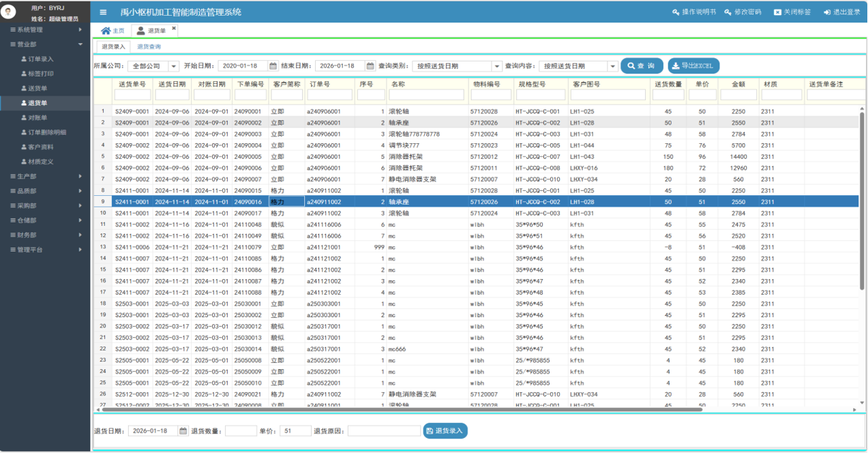Go to the 主页 tab

tap(113, 31)
